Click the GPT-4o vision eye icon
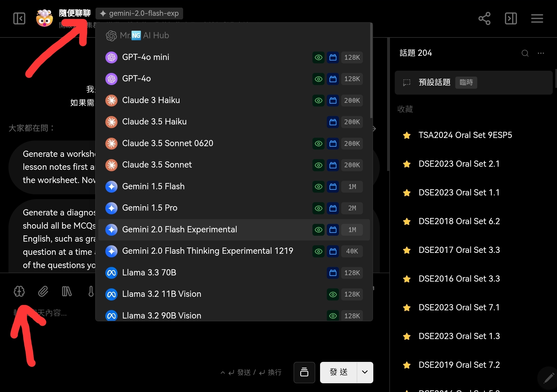The width and height of the screenshot is (557, 392). (x=318, y=79)
